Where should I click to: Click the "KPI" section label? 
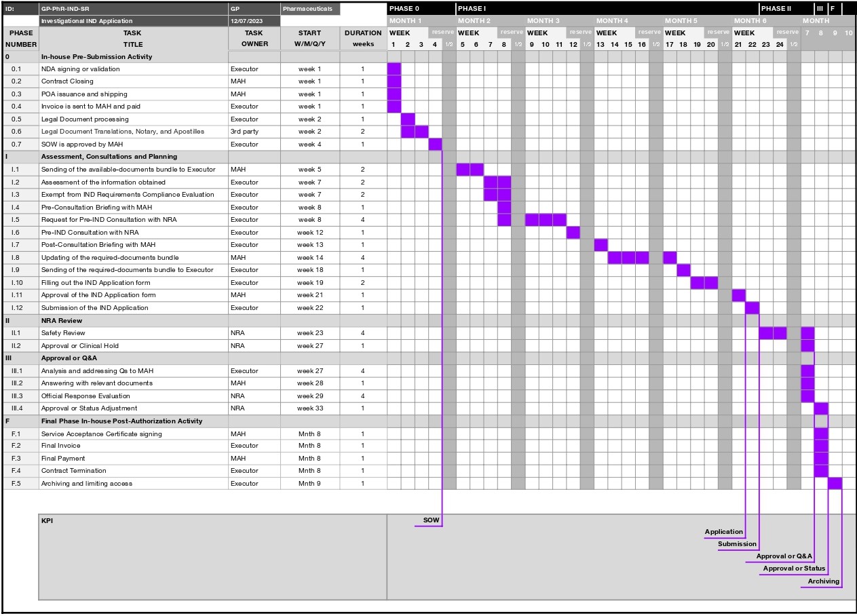click(x=47, y=521)
